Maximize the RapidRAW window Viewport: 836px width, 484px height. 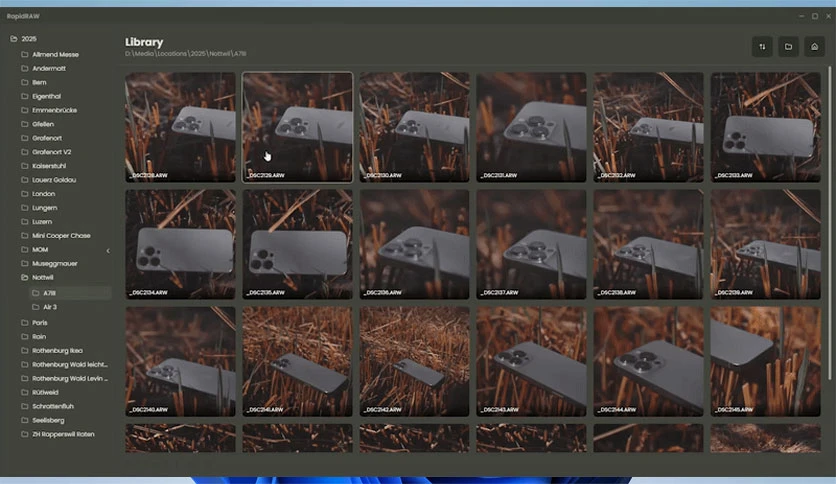[815, 16]
